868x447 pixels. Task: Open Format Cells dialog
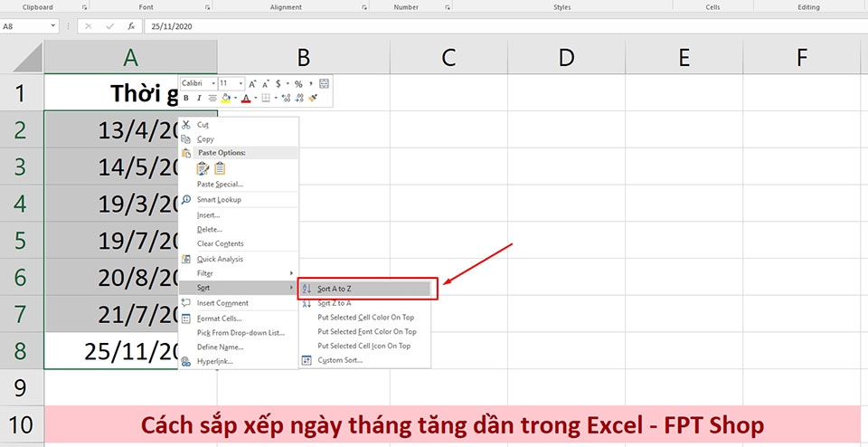click(238, 319)
